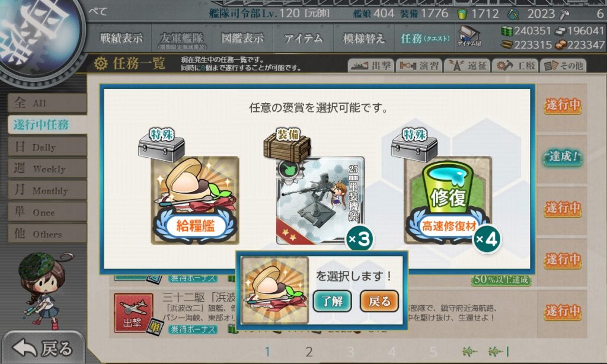This screenshot has height=364, width=607.
Task: Select the 給糧艦 food supply reward
Action: [194, 200]
